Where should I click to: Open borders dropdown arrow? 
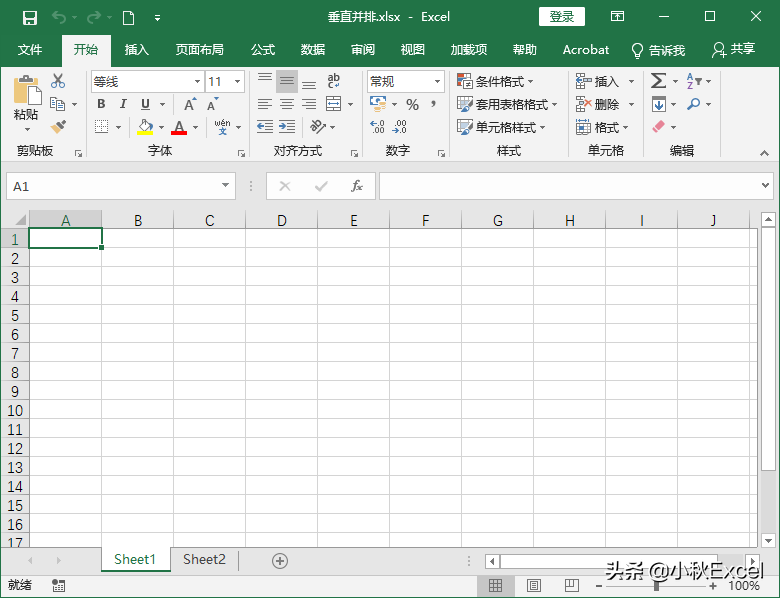[118, 127]
